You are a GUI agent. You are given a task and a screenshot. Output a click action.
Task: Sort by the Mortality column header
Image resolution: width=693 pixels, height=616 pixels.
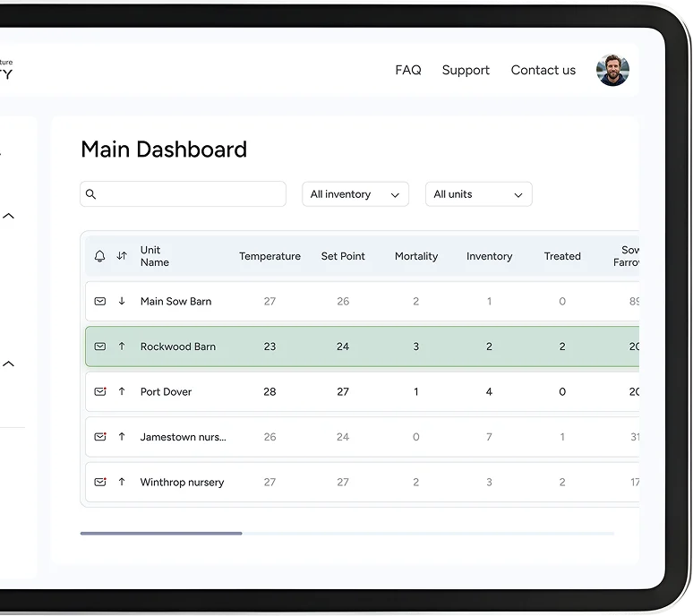(x=416, y=256)
